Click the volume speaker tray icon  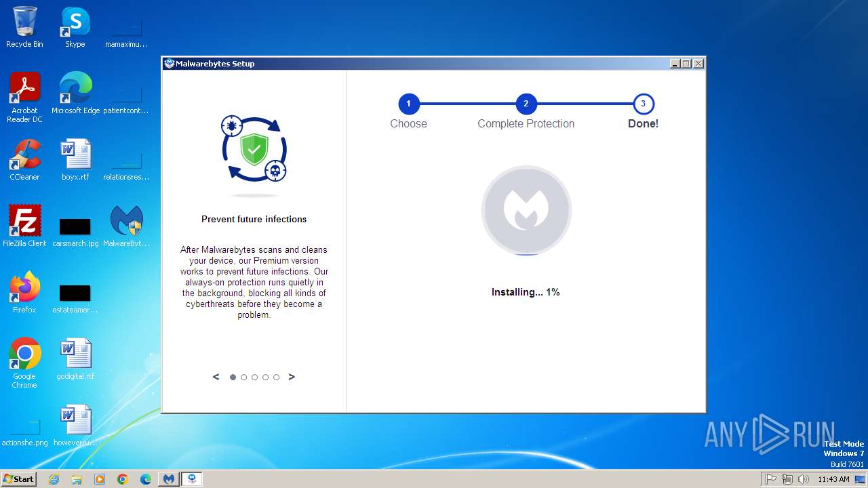click(x=804, y=479)
